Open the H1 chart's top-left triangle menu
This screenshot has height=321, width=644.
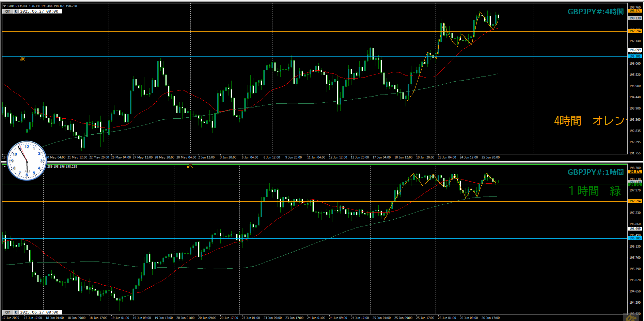click(4, 167)
